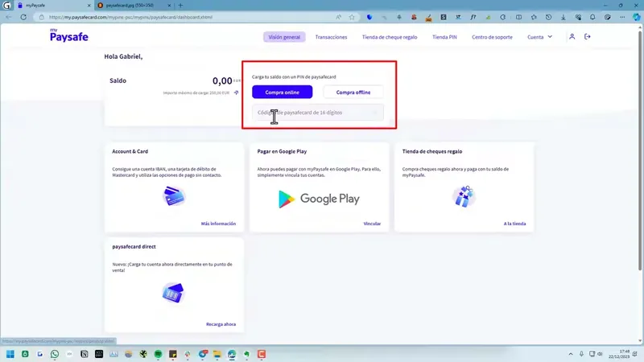This screenshot has height=362, width=644.
Task: Switch to the paysafecard.jpg browser tab
Action: point(134,6)
